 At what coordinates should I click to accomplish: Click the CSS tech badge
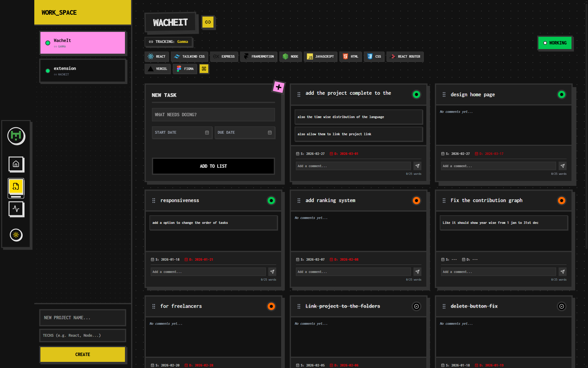click(374, 56)
